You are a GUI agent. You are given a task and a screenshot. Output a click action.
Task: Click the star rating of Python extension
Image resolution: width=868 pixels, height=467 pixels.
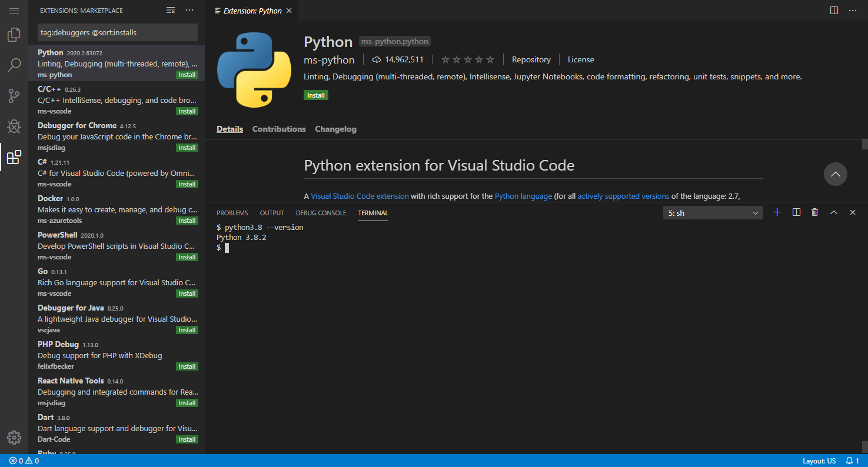(468, 59)
